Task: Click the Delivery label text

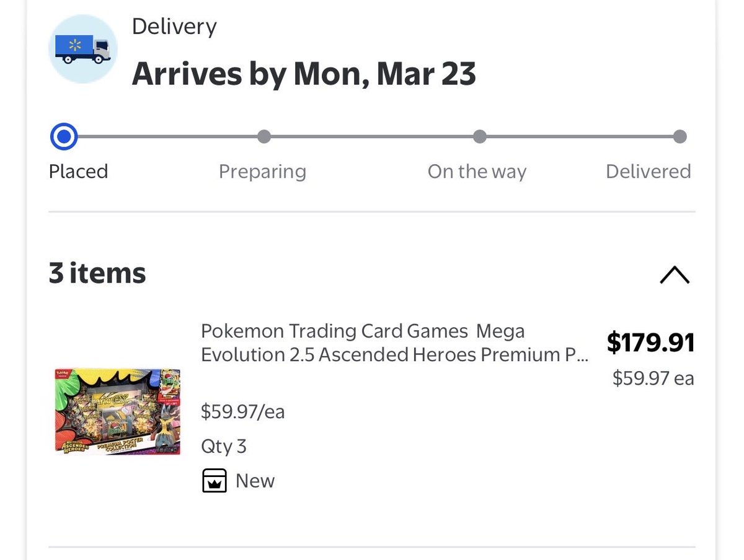Action: click(174, 27)
